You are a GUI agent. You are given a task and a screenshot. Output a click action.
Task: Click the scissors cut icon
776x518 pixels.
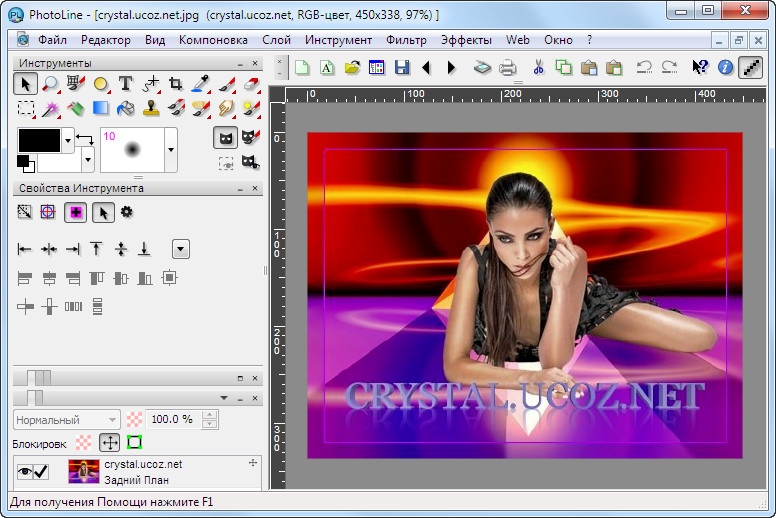click(538, 67)
